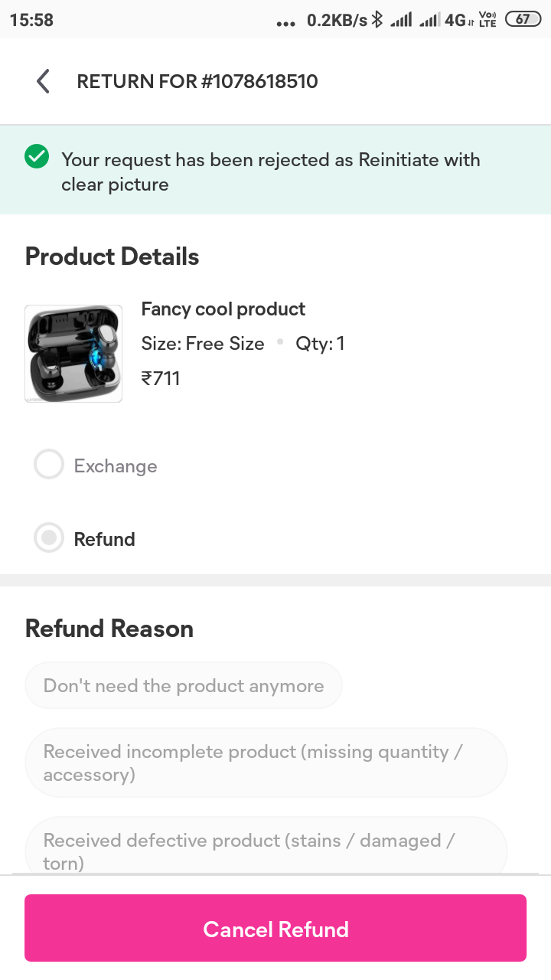Tap the ₹711 product price

(161, 378)
